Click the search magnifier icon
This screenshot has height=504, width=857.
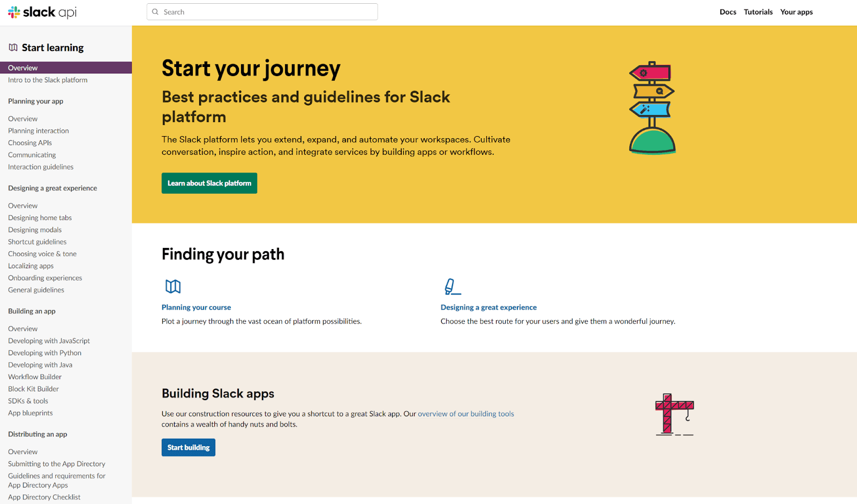(155, 12)
